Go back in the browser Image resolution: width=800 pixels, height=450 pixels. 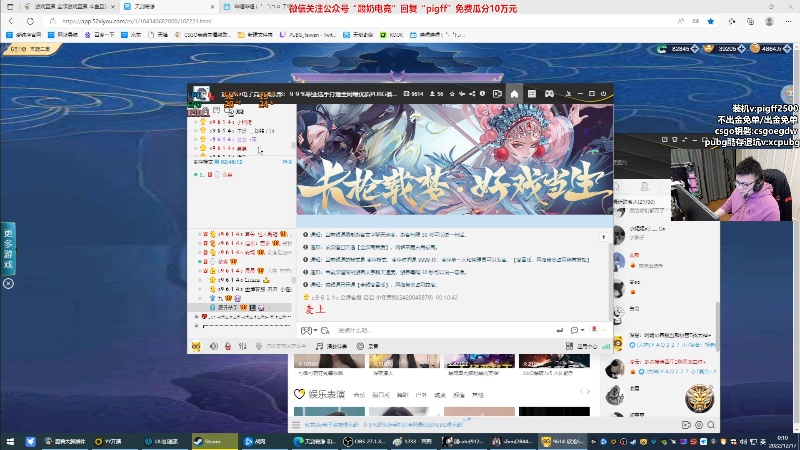pyautogui.click(x=11, y=21)
